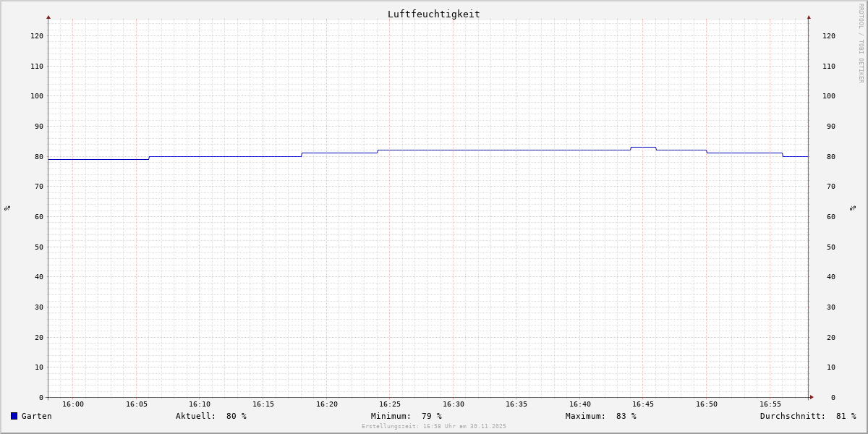The height and width of the screenshot is (434, 868).
Task: Click the 16:30 time axis label
Action: [454, 404]
